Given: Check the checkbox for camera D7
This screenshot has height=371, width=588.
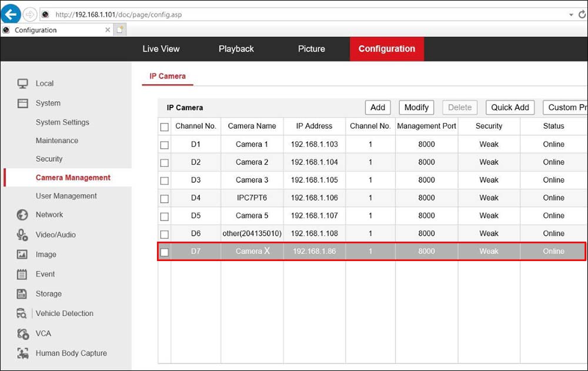Looking at the screenshot, I should pyautogui.click(x=165, y=251).
